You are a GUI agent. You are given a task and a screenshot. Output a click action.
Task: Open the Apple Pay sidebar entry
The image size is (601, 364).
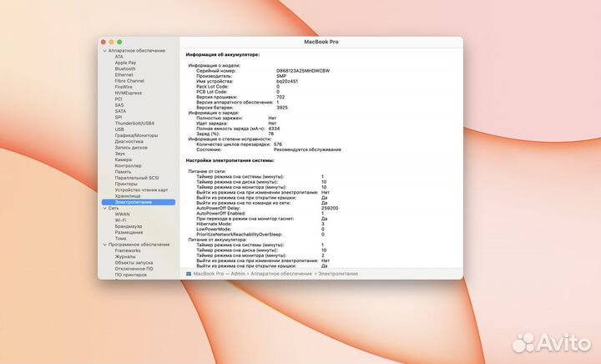125,63
